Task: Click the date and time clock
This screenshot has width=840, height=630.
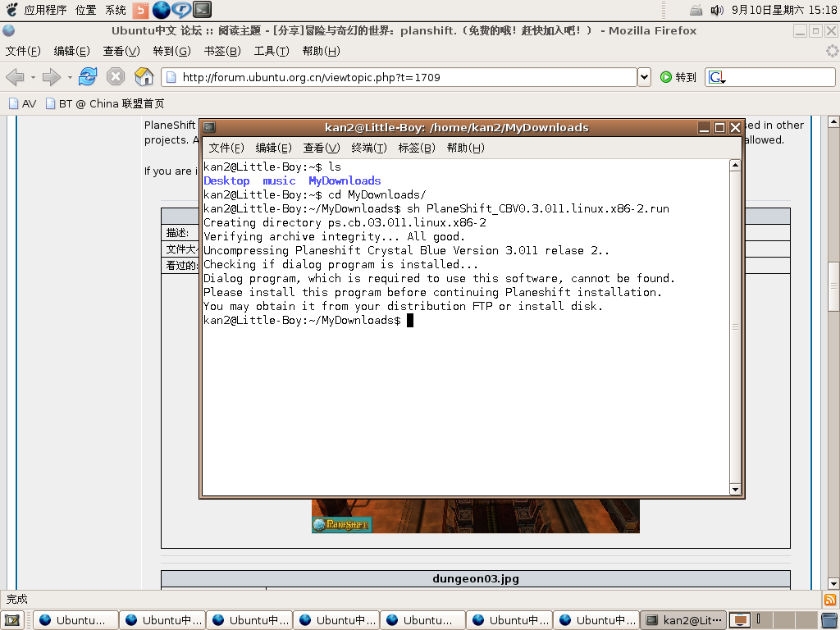Action: (783, 10)
